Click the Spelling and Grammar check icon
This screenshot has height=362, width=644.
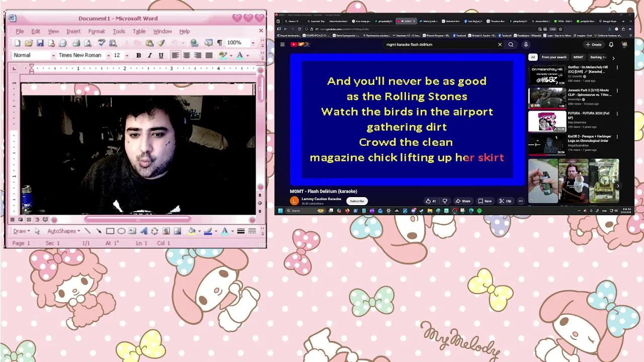(x=101, y=43)
